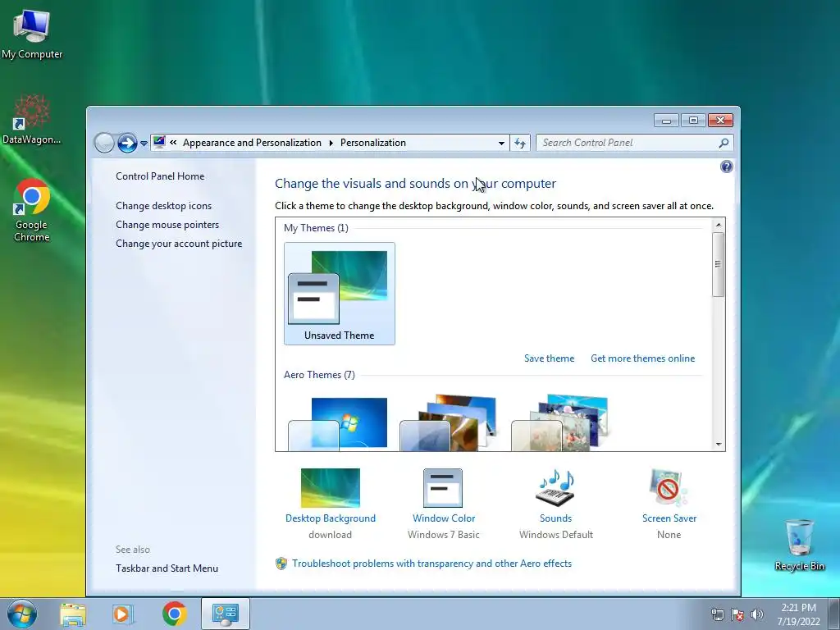Viewport: 840px width, 630px height.
Task: Select the Google Chrome desktop shortcut
Action: coord(32,210)
